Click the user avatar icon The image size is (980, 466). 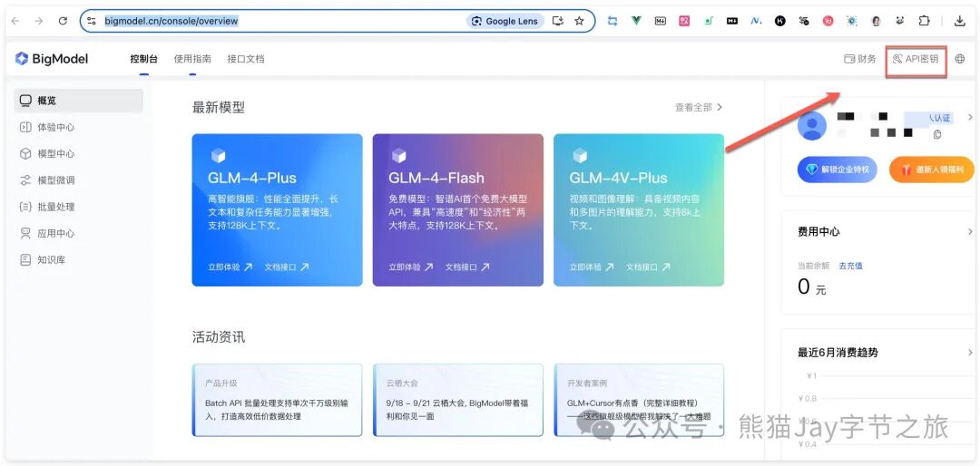pos(812,125)
